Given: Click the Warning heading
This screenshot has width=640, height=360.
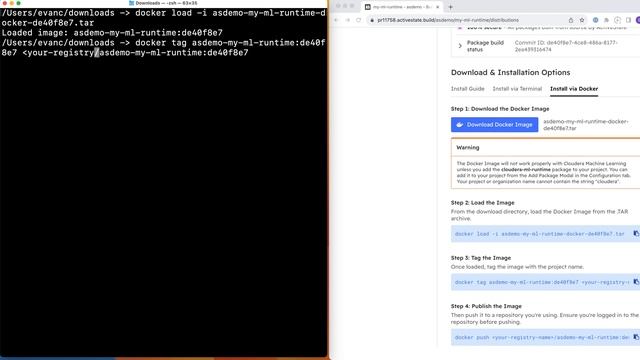Looking at the screenshot, I should coord(468,147).
